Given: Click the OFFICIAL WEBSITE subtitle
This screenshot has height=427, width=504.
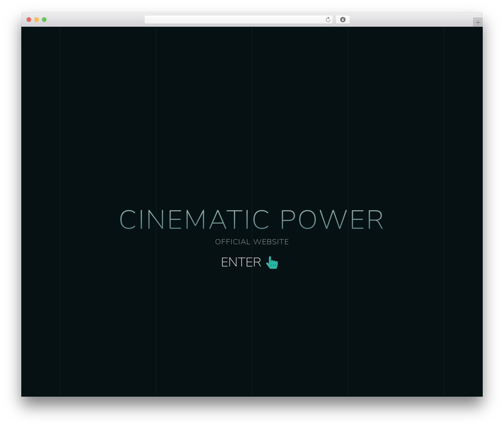Looking at the screenshot, I should point(252,242).
